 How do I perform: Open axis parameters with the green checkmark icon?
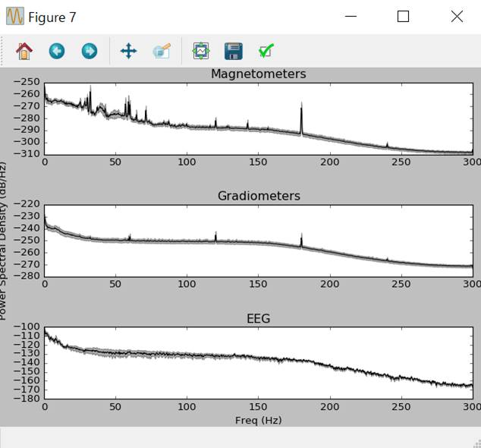pos(266,51)
